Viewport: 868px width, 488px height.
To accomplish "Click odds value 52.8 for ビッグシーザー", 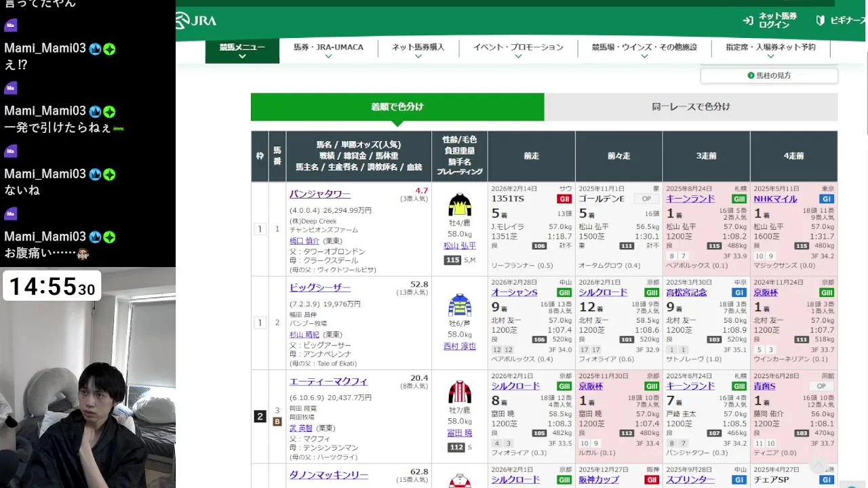I will pos(420,284).
